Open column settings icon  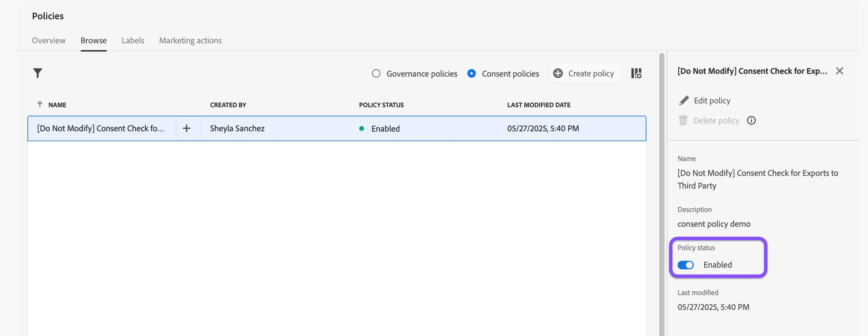636,73
